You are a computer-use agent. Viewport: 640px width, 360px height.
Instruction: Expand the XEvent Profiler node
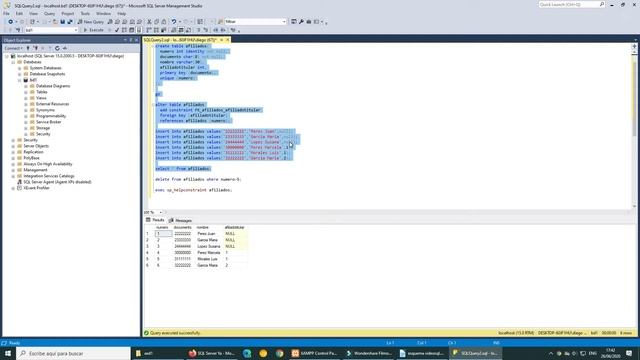click(13, 188)
